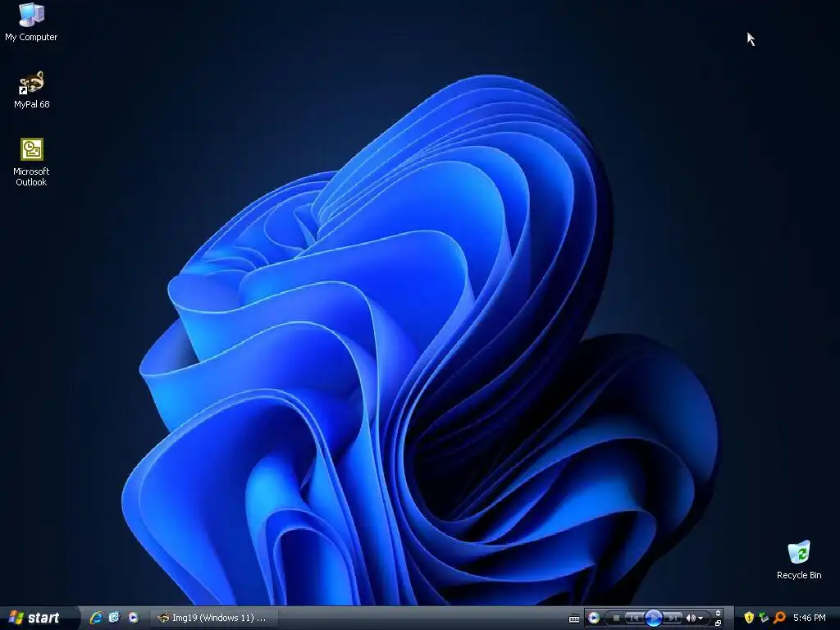840x630 pixels.
Task: Click the 5:46 PM clock
Action: (x=810, y=618)
